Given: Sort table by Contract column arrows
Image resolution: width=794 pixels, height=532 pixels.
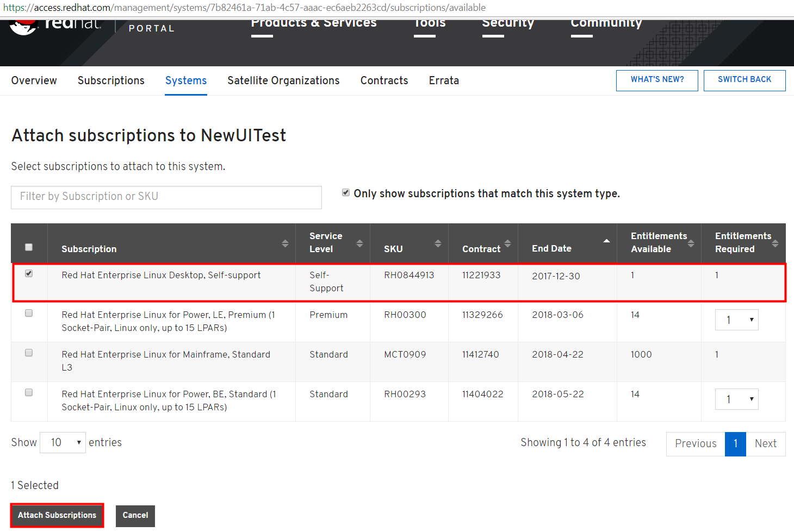Looking at the screenshot, I should click(x=507, y=243).
